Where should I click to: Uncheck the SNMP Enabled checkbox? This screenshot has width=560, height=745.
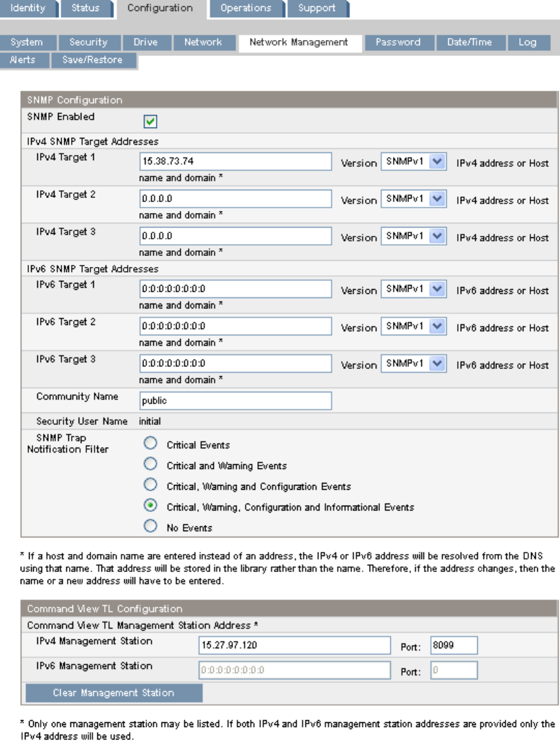pyautogui.click(x=150, y=121)
